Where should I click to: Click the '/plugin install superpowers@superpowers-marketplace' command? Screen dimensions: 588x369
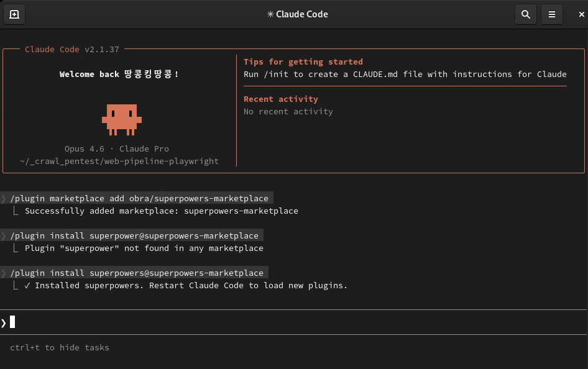point(137,273)
